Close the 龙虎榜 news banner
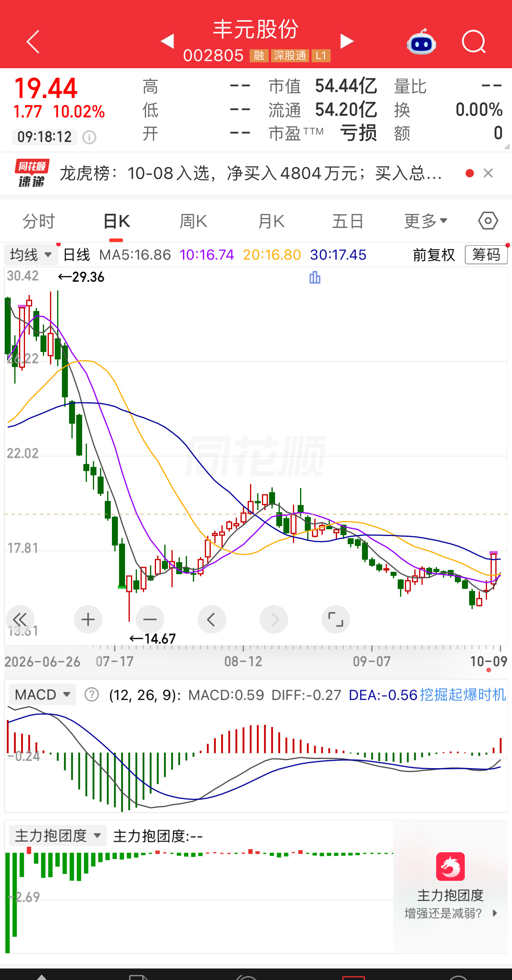Screen dimensions: 512x980 tap(488, 173)
